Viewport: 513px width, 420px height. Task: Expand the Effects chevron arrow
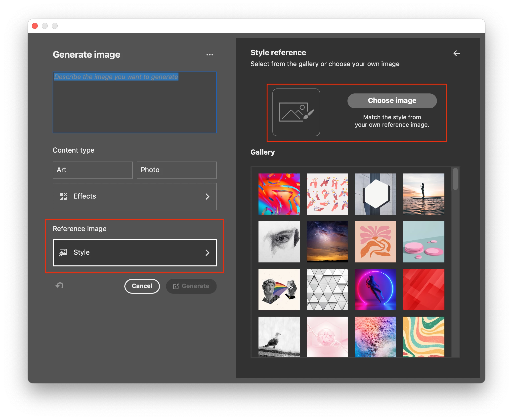pos(207,197)
